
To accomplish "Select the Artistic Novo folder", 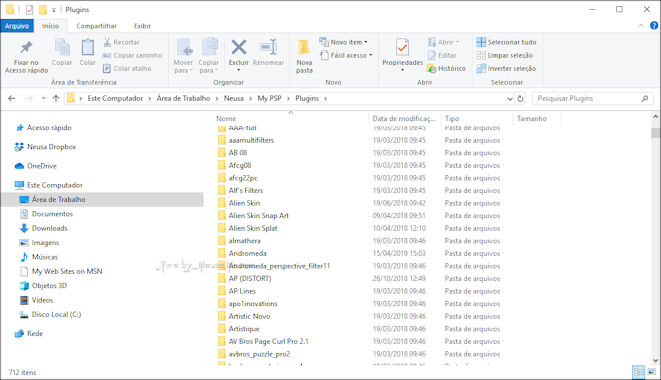I will pos(249,316).
